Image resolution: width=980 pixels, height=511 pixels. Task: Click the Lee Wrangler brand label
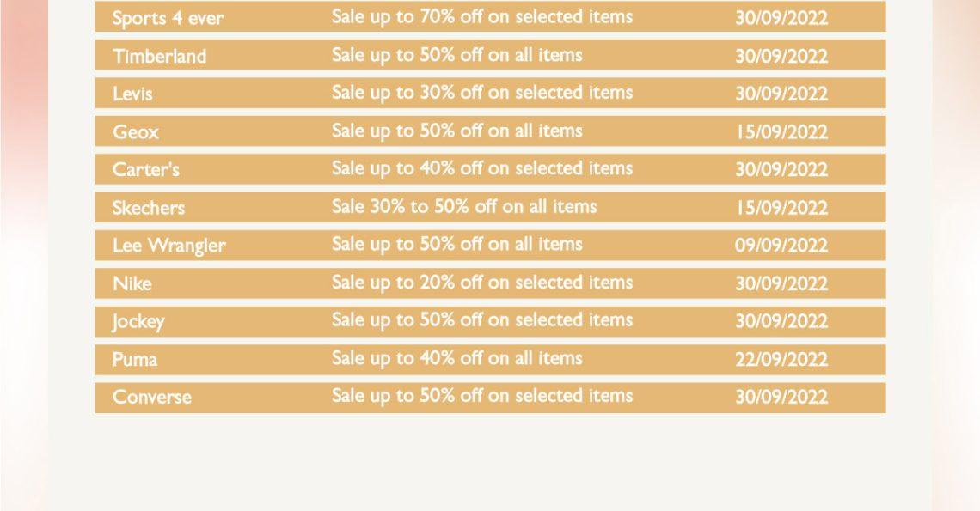tap(168, 246)
